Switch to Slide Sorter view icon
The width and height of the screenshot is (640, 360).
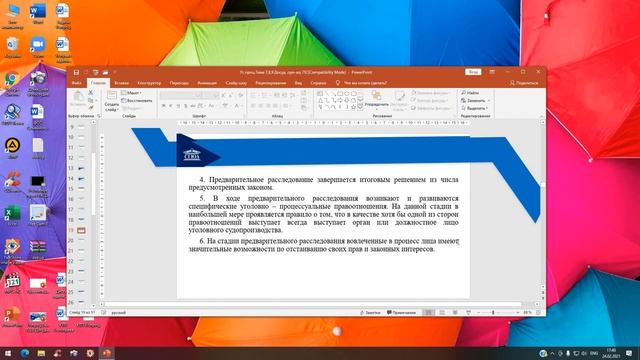click(442, 312)
